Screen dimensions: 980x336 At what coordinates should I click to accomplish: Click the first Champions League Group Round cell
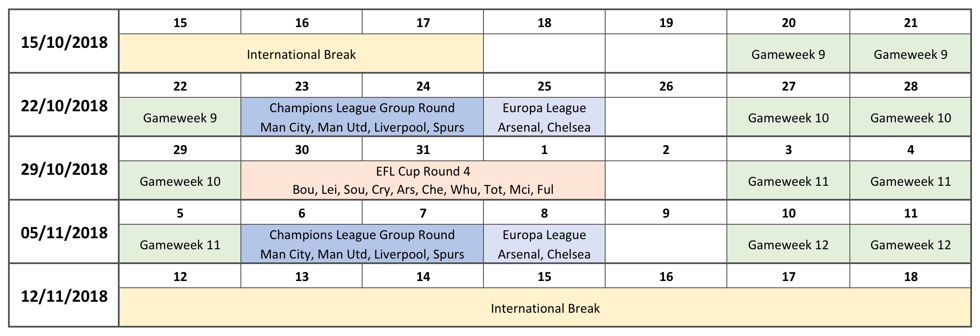(362, 117)
